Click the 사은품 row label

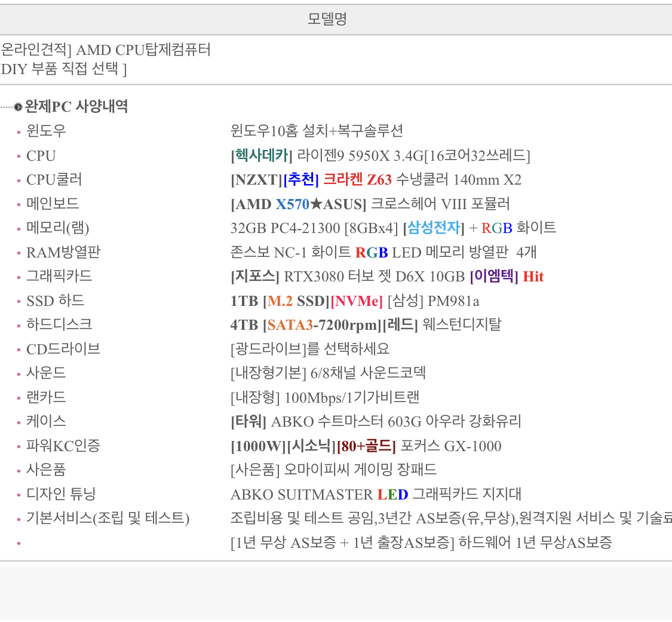[x=46, y=470]
